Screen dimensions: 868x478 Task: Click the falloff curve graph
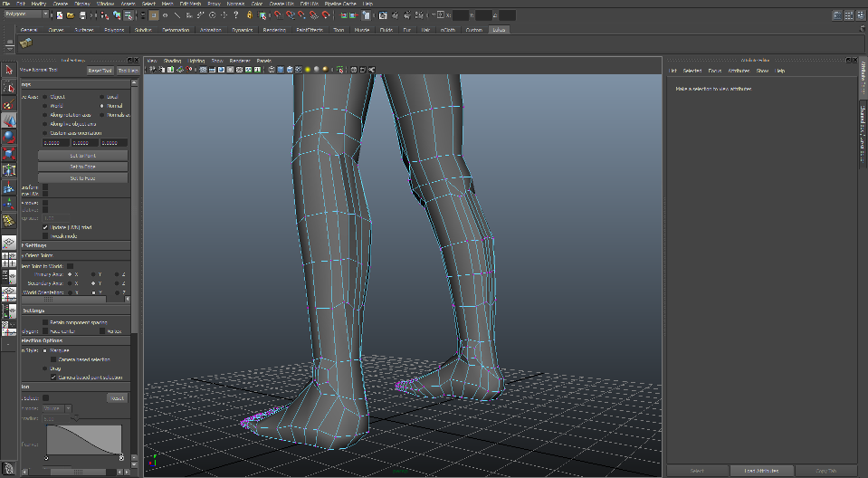coord(83,440)
